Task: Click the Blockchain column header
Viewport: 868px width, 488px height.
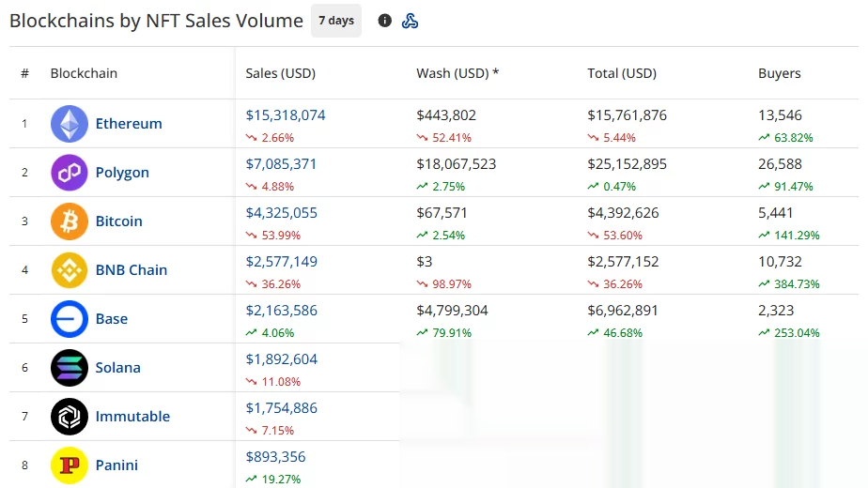Action: tap(84, 73)
